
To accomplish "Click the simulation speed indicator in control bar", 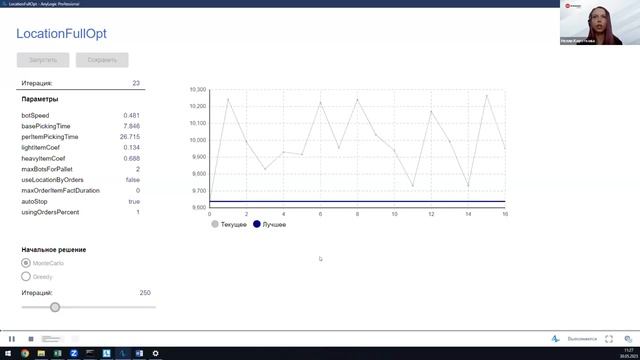I will [x=52, y=339].
